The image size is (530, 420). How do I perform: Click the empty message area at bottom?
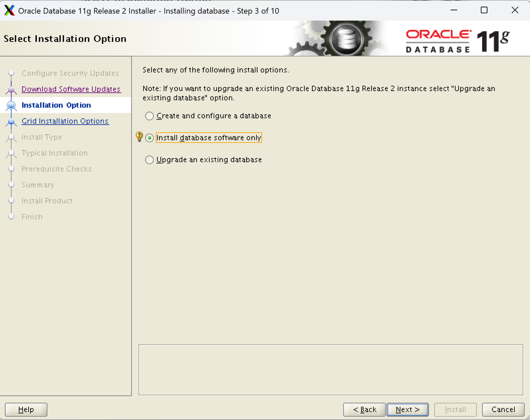coord(331,370)
